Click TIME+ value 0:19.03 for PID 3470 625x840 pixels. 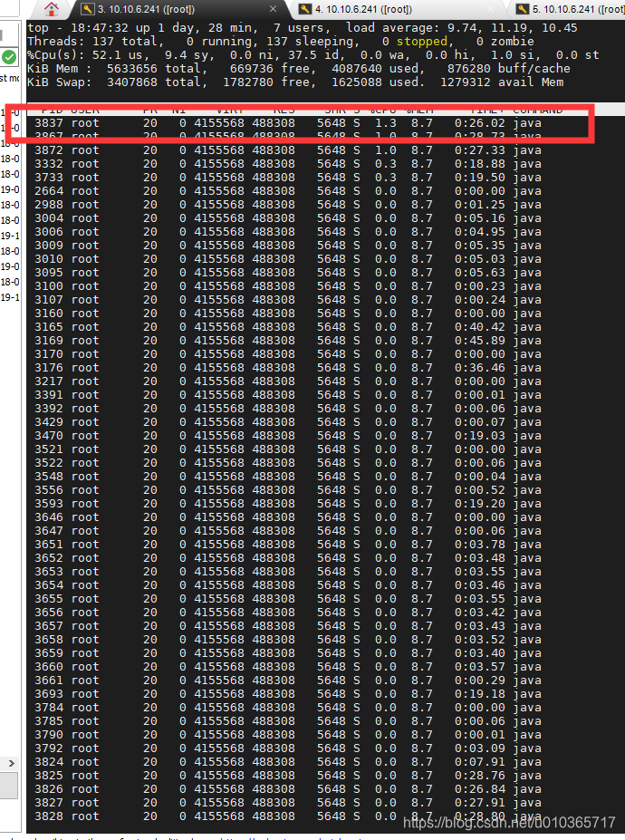pos(480,436)
